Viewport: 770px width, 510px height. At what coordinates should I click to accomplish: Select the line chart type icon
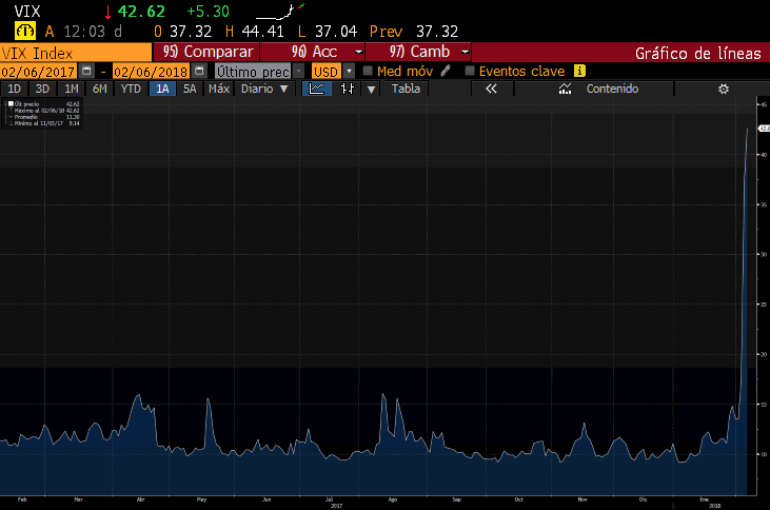317,89
